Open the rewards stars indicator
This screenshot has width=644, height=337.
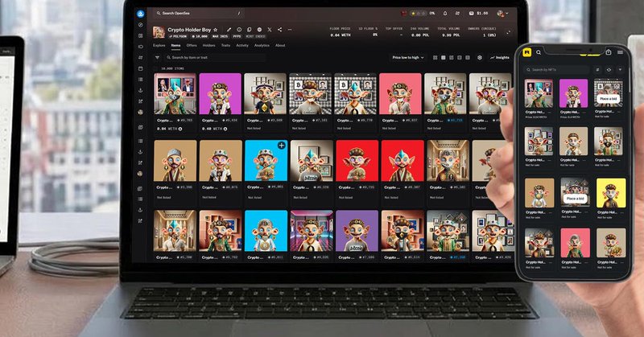419,13
